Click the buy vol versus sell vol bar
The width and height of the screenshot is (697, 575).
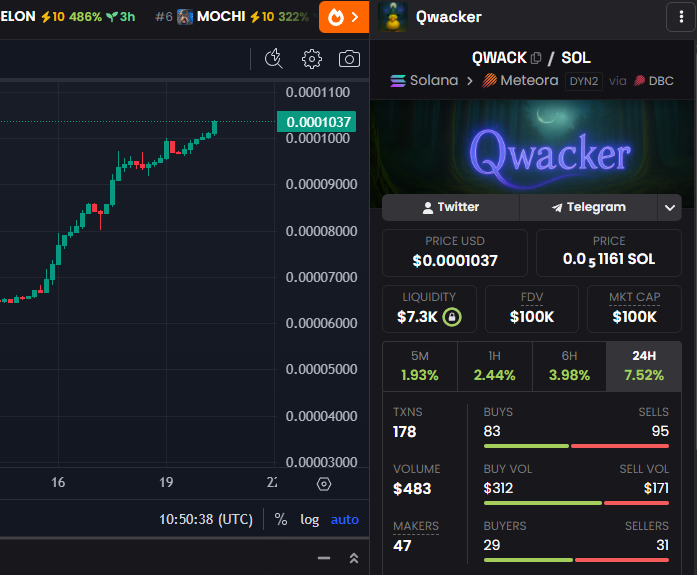point(576,503)
